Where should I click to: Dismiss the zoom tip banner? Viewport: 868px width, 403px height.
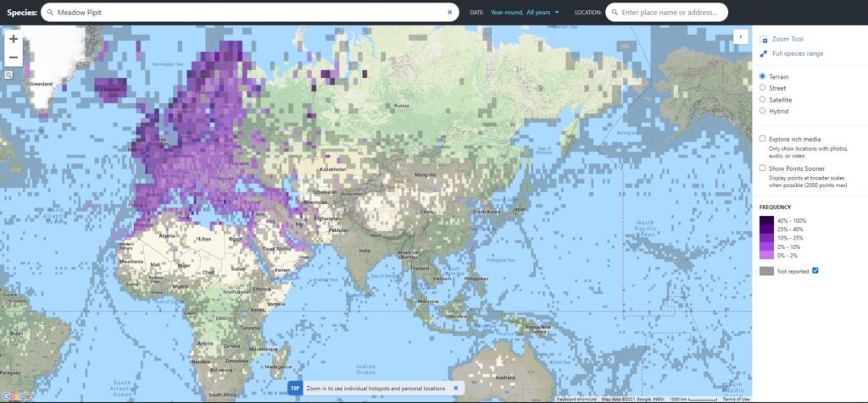tap(455, 388)
